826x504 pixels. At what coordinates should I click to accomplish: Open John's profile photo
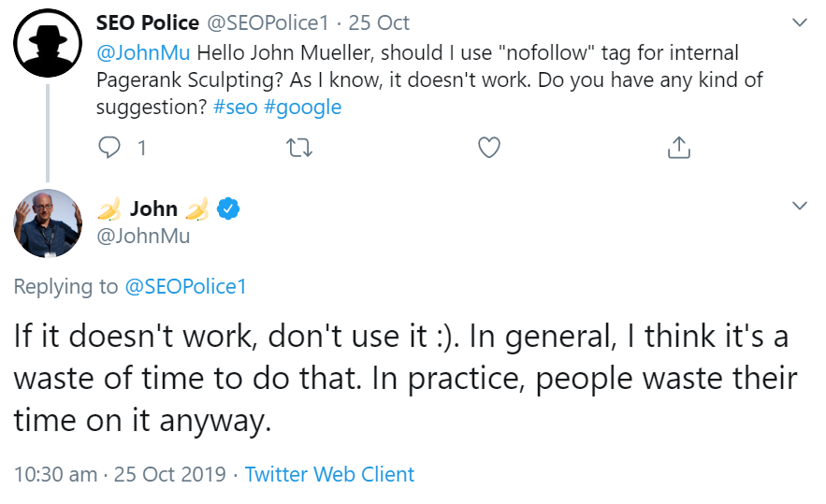[x=48, y=223]
